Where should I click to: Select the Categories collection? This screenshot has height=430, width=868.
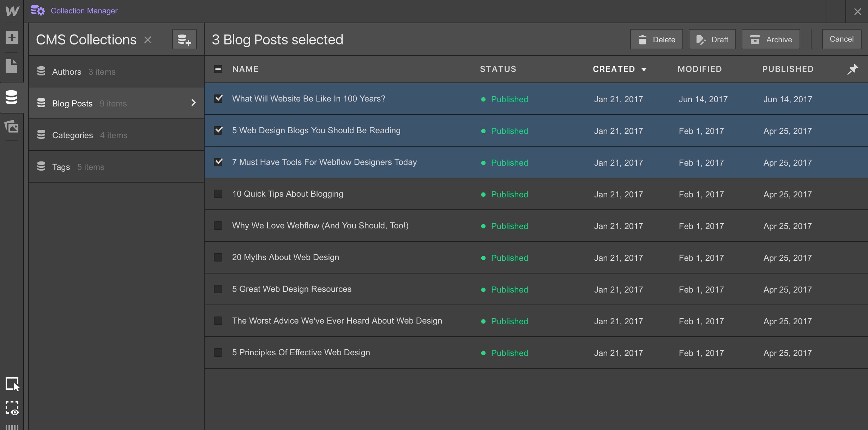click(72, 135)
